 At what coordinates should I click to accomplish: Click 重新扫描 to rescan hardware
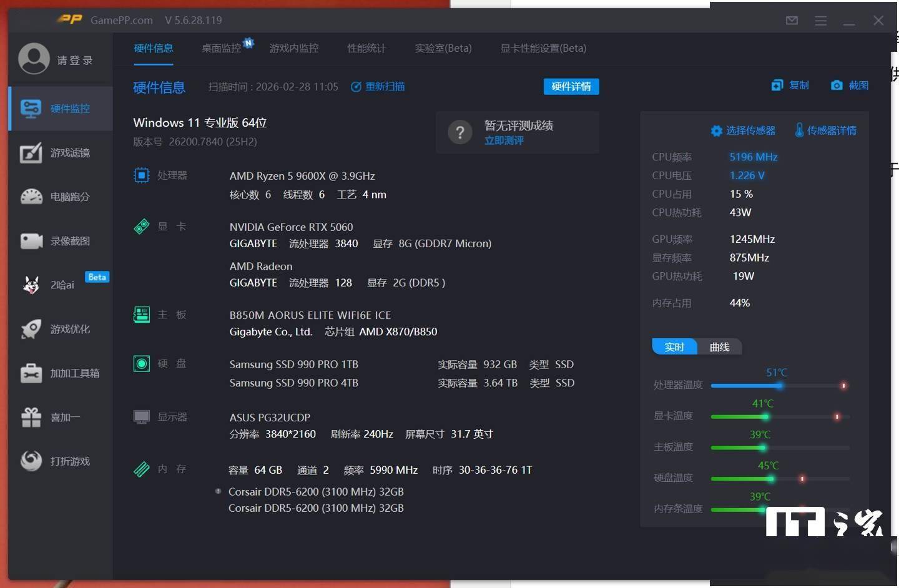(x=378, y=87)
